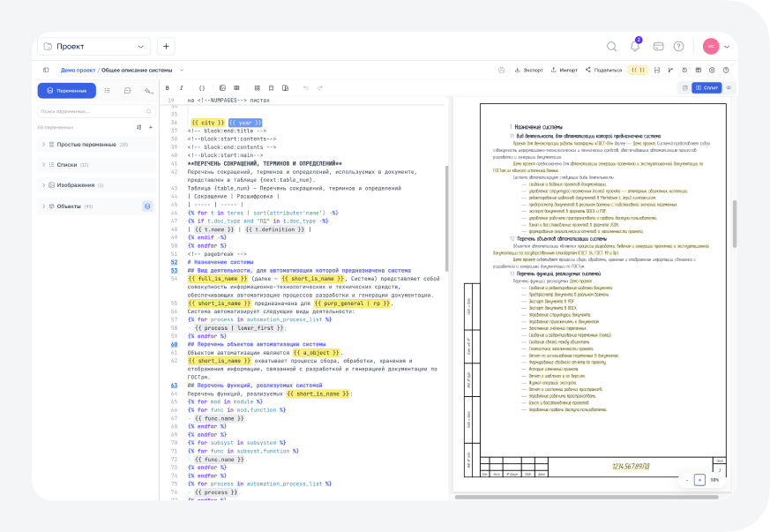Switch to the Сплит view mode

(x=706, y=88)
